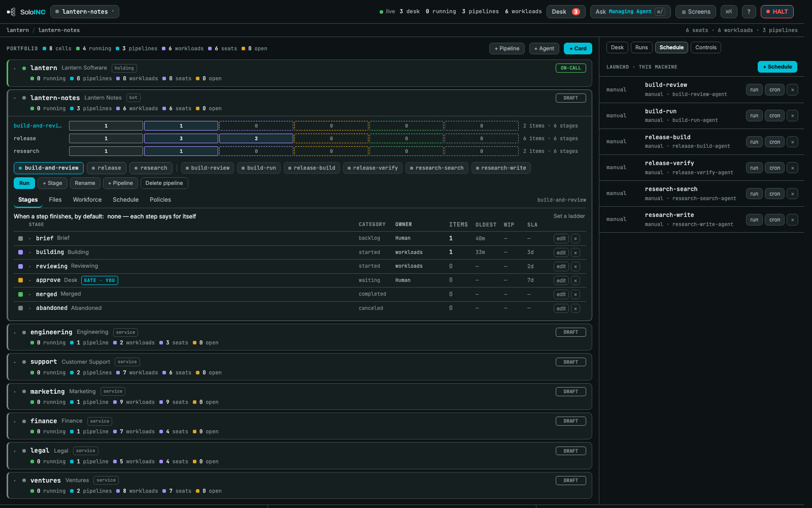Viewport: 812px width, 508px height.
Task: Click the red Desk notification badge 3
Action: coord(576,12)
